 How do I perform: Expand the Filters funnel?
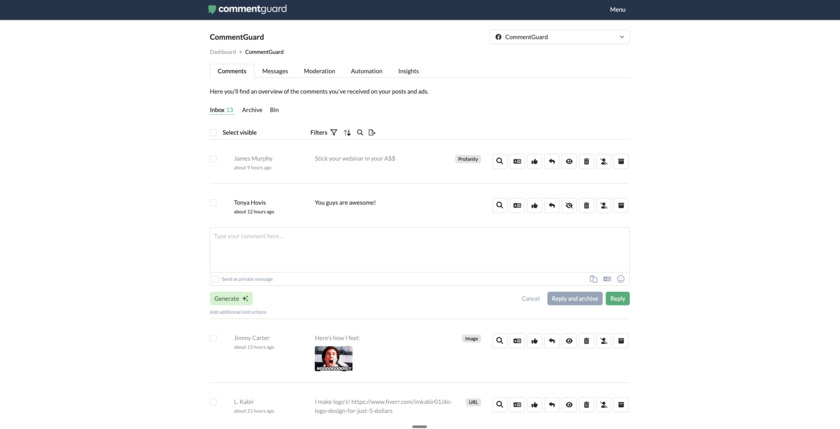(x=334, y=132)
